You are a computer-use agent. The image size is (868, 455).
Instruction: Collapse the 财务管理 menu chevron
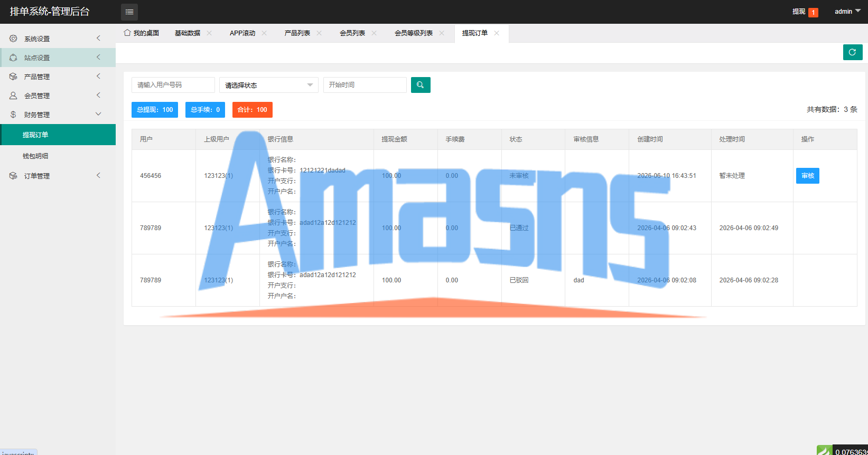(98, 114)
